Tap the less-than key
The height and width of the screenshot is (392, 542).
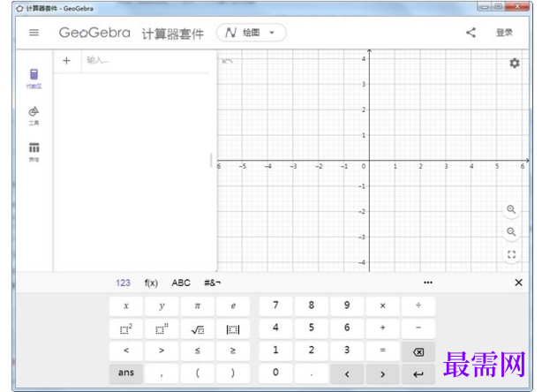pyautogui.click(x=126, y=351)
